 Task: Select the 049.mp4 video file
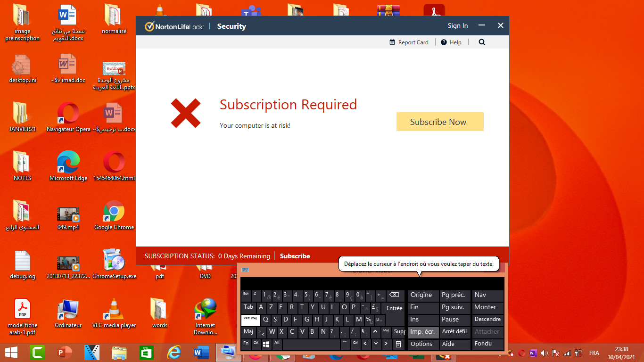click(68, 218)
